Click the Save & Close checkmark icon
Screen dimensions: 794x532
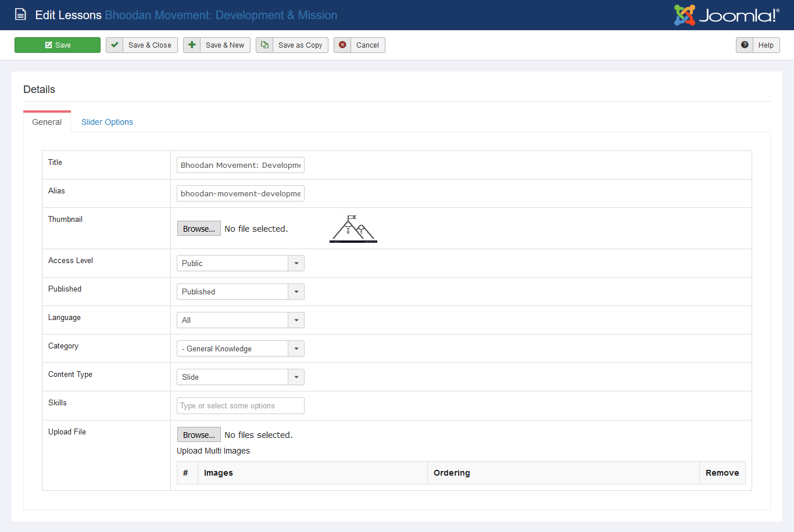coord(115,45)
